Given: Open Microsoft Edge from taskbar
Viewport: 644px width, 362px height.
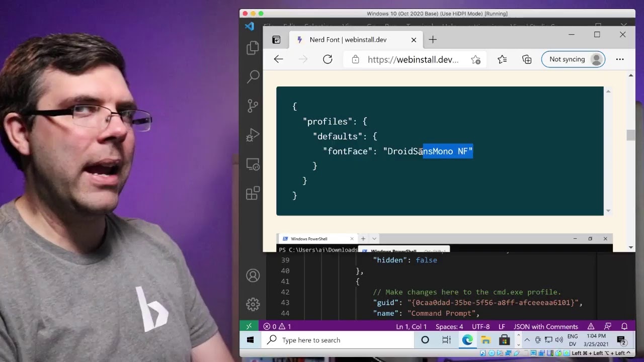Looking at the screenshot, I should click(x=467, y=340).
